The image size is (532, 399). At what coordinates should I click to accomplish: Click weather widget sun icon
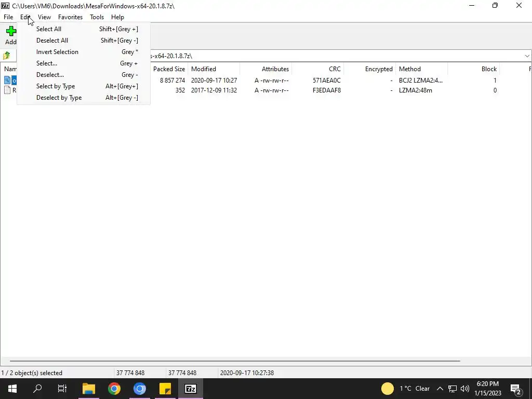(388, 389)
